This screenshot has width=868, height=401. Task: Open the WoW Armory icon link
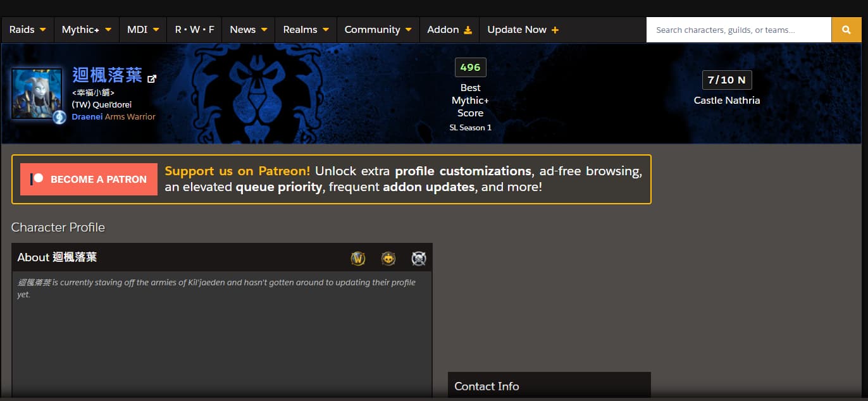coord(358,258)
